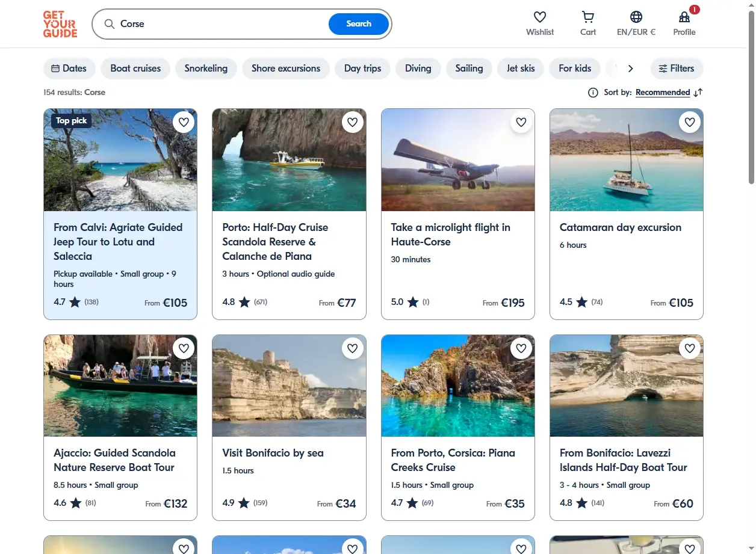Viewport: 756px width, 554px height.
Task: Save microlight flight to wishlist
Action: pos(521,123)
